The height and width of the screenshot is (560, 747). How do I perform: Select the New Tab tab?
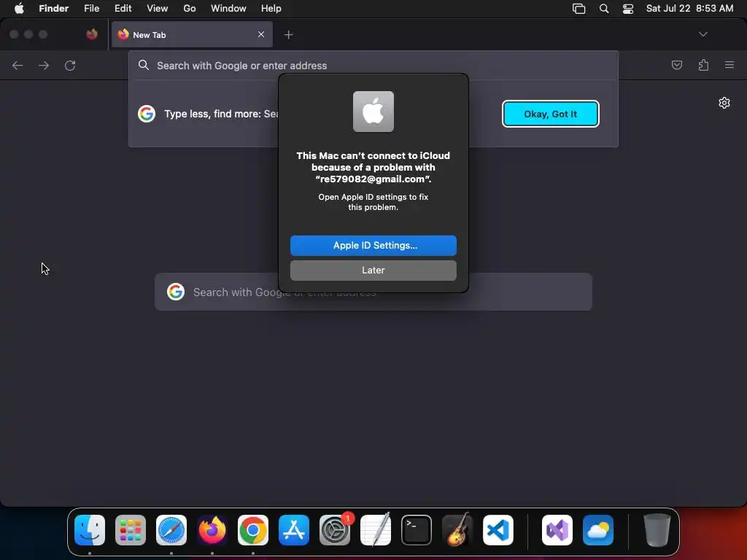coord(192,35)
